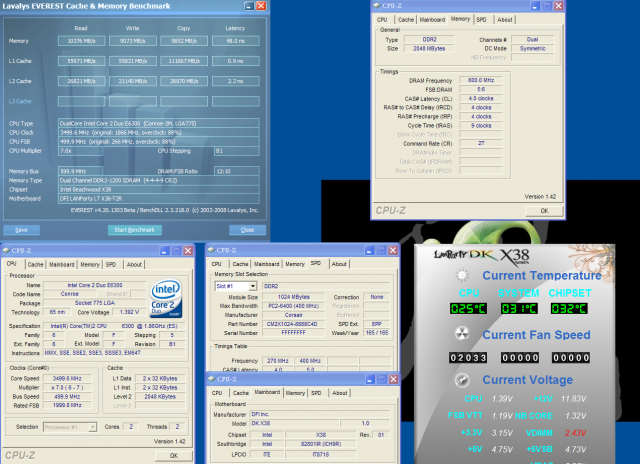The height and width of the screenshot is (464, 640).
Task: Click Start Benchmark in EVEREST window
Action: [x=135, y=230]
